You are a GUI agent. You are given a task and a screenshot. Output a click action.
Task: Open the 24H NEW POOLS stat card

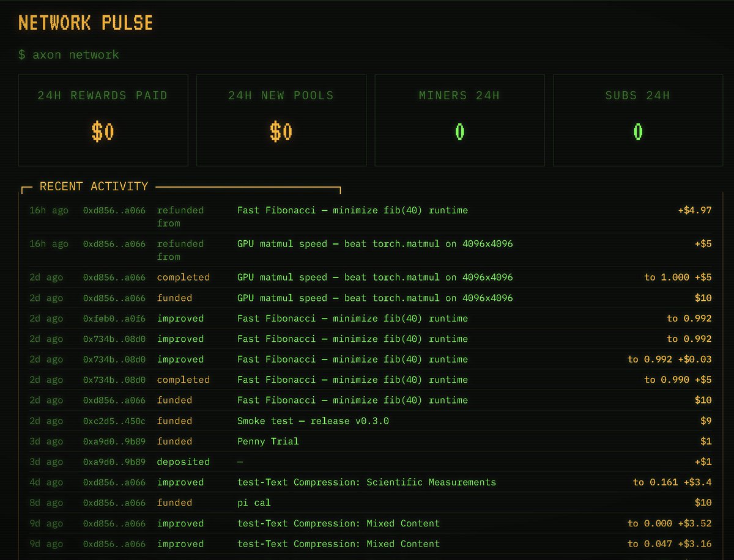pyautogui.click(x=281, y=120)
